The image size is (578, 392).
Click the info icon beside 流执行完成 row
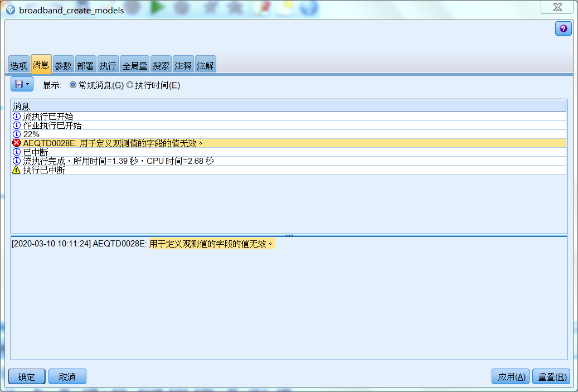[17, 161]
